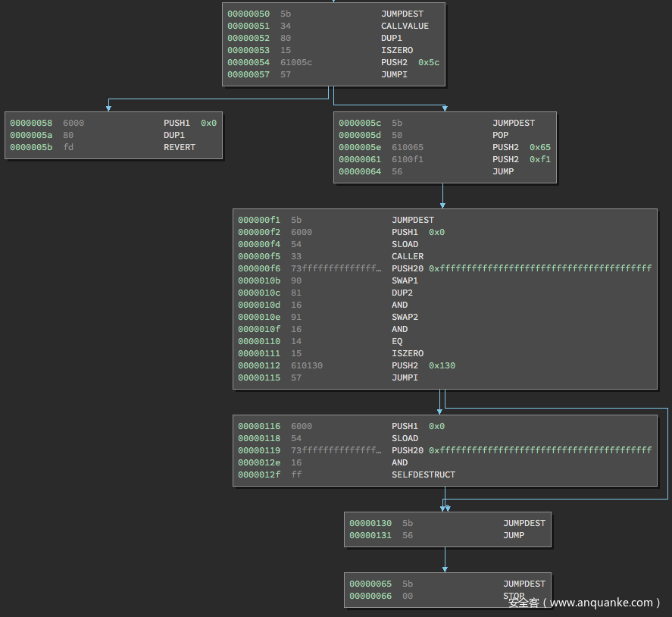This screenshot has height=617, width=672.
Task: Select the CALLER instruction
Action: tap(408, 256)
